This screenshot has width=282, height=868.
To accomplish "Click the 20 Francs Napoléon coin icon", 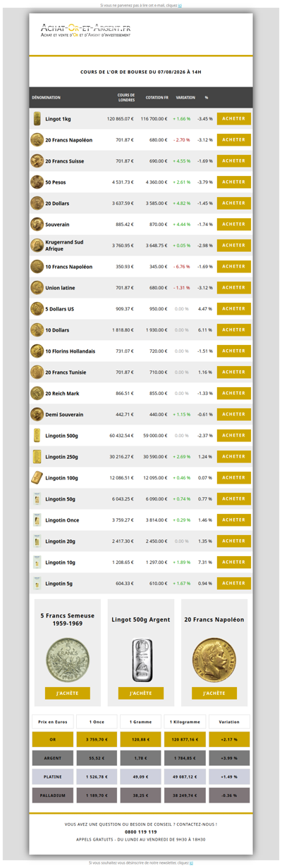I will point(37,140).
